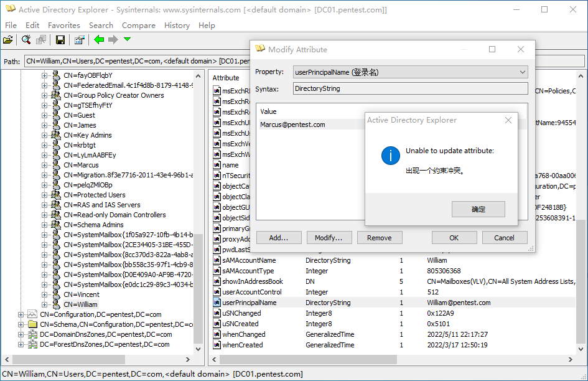Expand the CN=William tree node
The image size is (588, 381).
[44, 304]
